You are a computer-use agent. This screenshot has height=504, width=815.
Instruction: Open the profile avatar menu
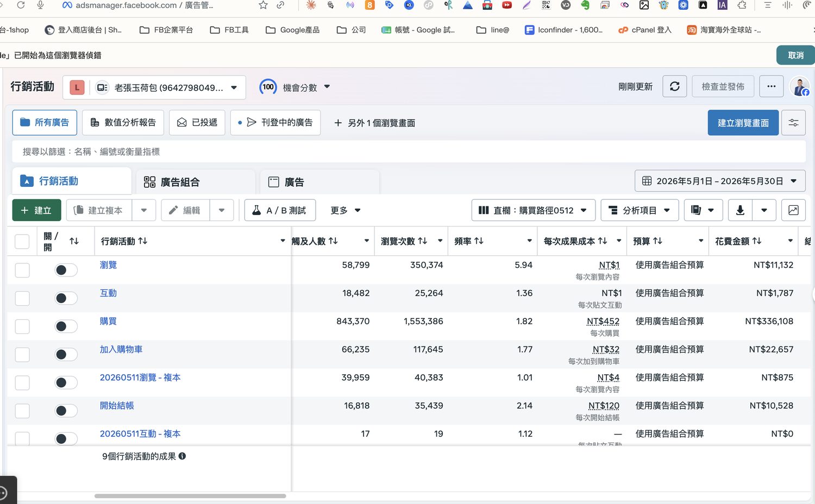point(800,86)
